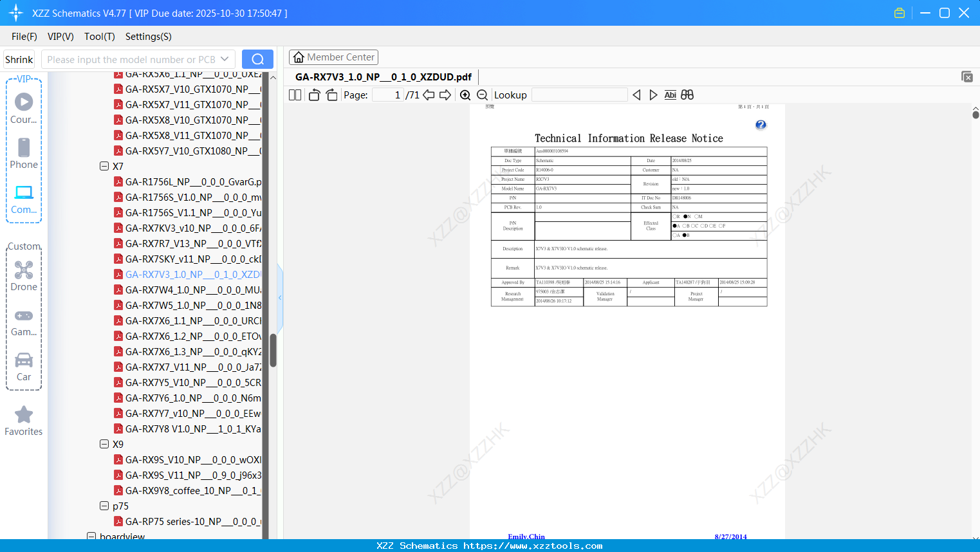The image size is (980, 552).
Task: Open GA-R1756L_NP__0_0_0_GvarG file
Action: (188, 181)
